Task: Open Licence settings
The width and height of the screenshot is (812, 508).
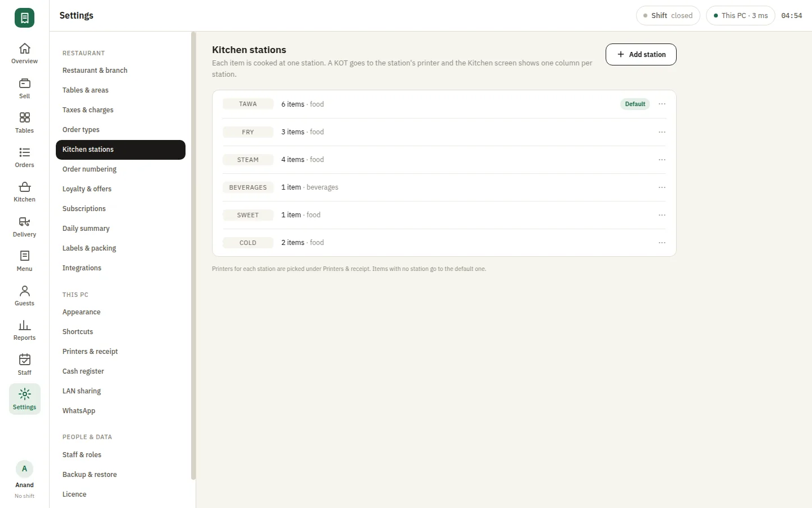Action: [121, 494]
